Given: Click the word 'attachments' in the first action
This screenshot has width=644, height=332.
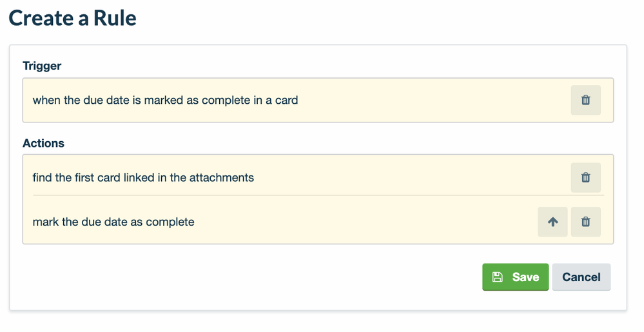Looking at the screenshot, I should click(222, 177).
